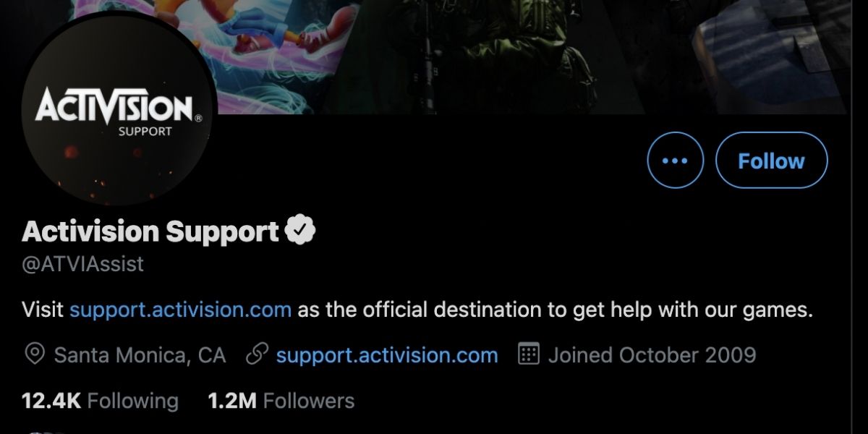Click the bio text about official destination
The image size is (868, 434).
coord(556,310)
